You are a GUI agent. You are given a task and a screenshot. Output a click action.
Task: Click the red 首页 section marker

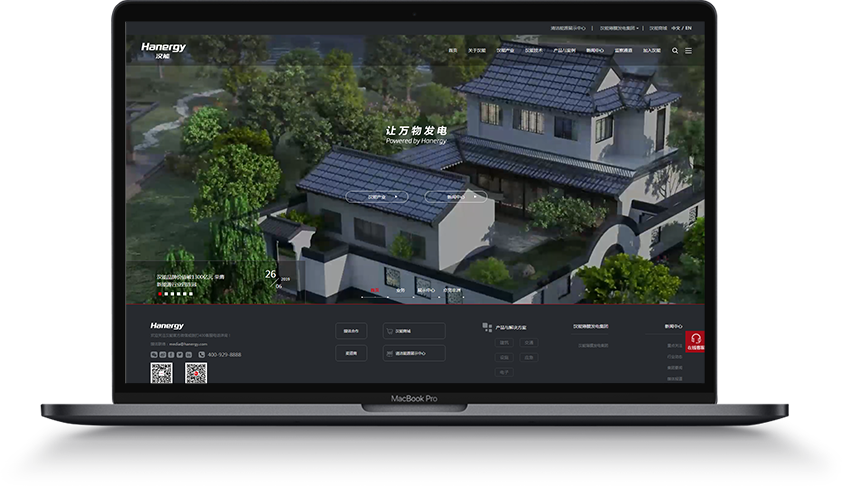[x=375, y=291]
